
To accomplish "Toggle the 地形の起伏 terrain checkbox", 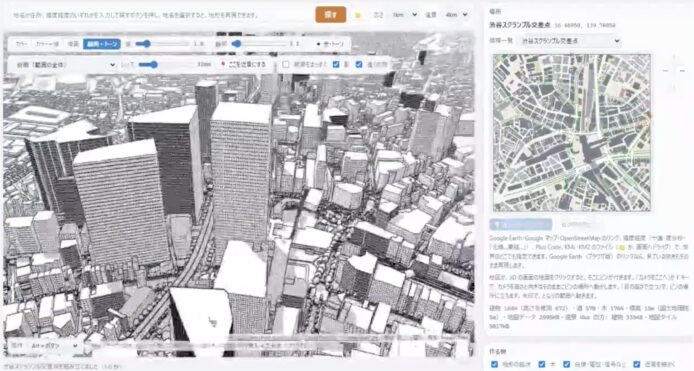I will pos(494,364).
